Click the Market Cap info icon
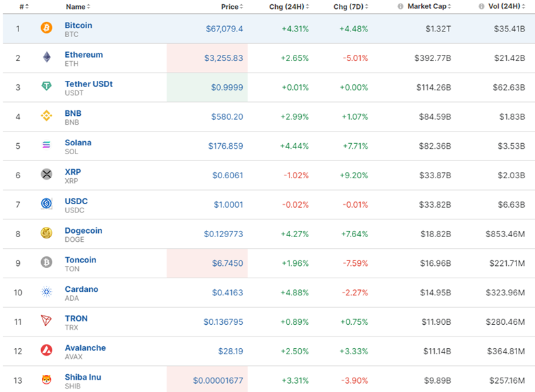The image size is (535, 392). pyautogui.click(x=401, y=6)
